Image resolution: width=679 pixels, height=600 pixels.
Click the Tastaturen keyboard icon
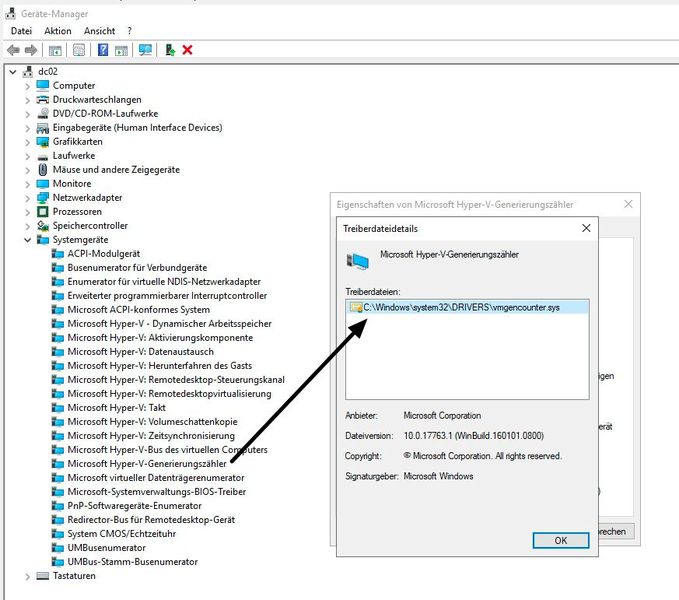click(x=42, y=576)
